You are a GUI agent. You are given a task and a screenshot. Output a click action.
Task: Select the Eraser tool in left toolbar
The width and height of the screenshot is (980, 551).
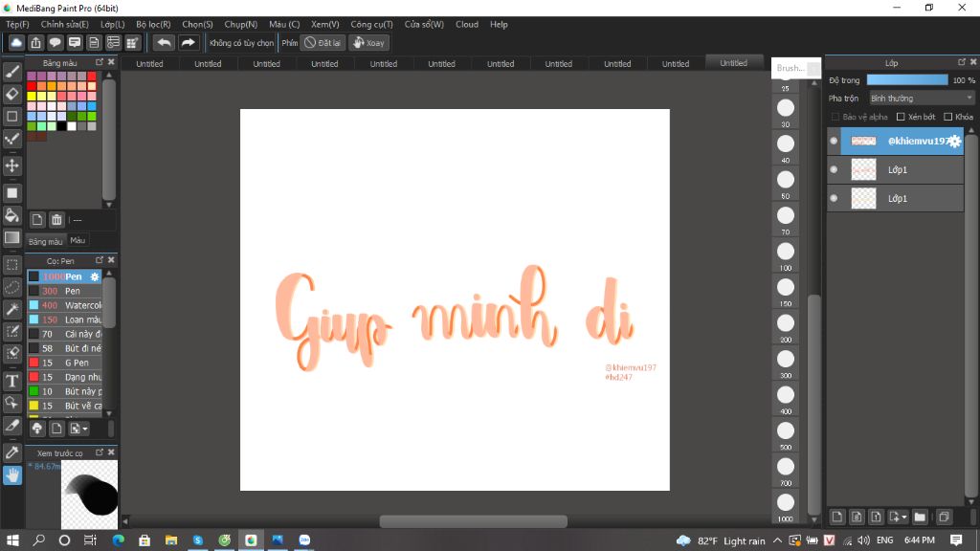[12, 94]
